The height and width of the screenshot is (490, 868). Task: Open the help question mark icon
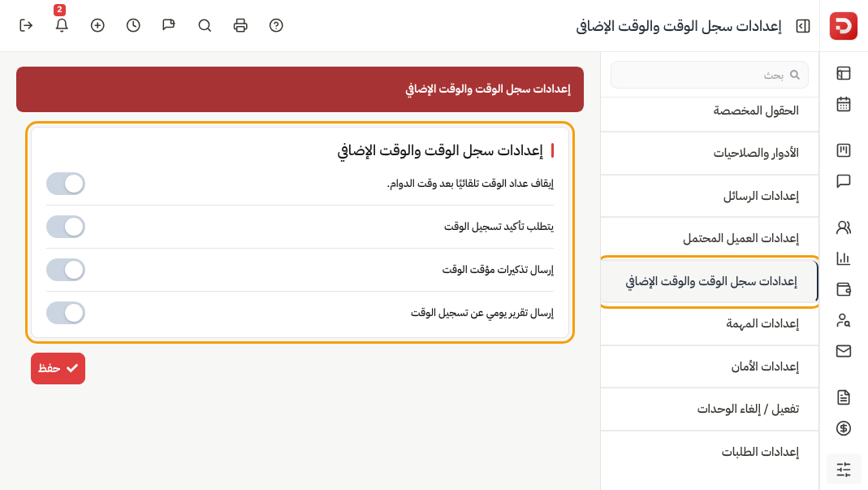point(276,25)
